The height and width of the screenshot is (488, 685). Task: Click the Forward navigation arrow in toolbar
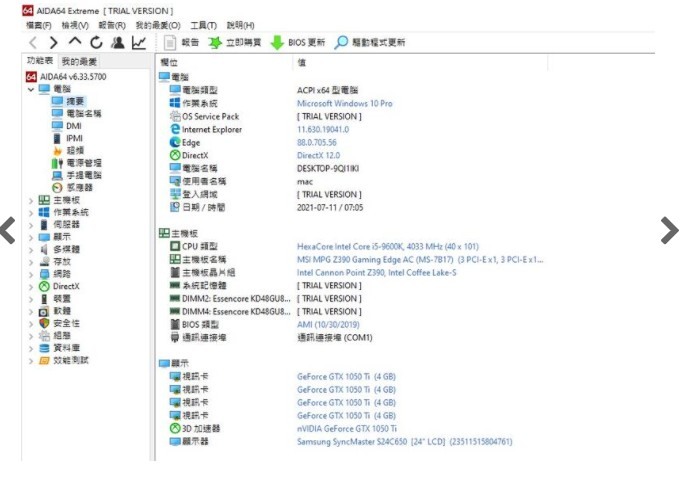(53, 43)
